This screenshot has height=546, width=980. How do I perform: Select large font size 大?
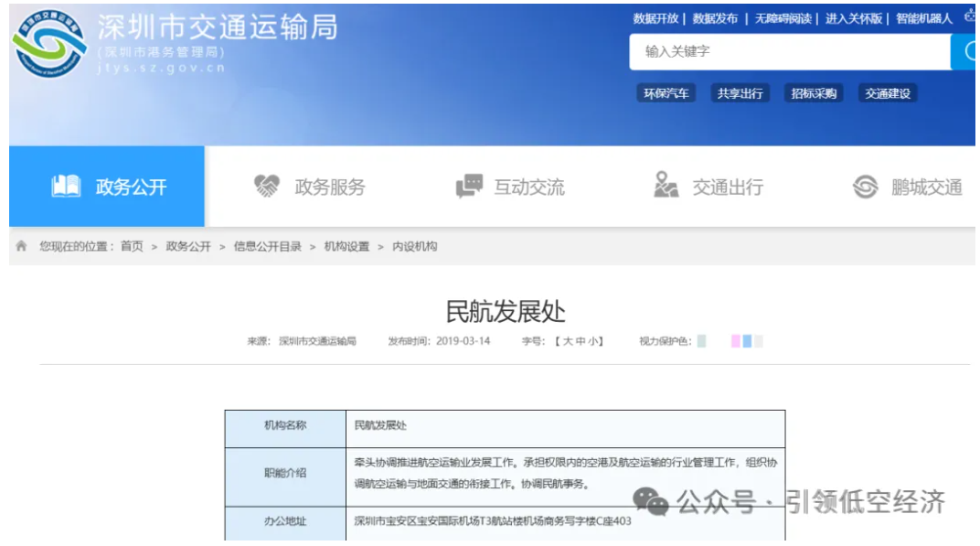pos(568,341)
